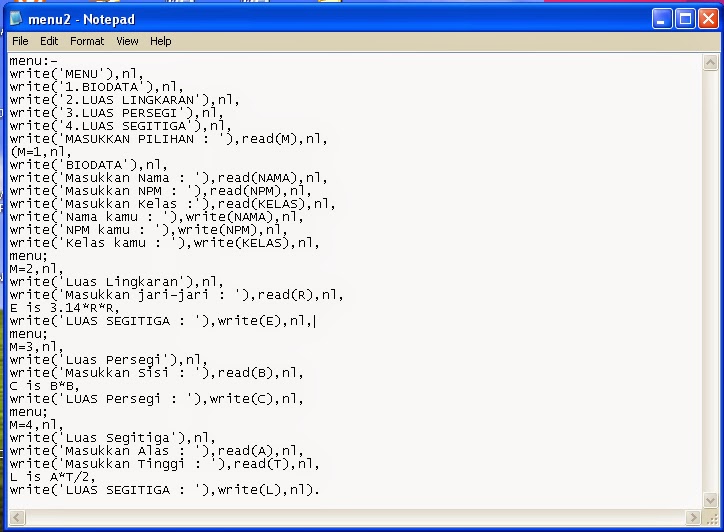Click the 'Masukkan Sisi' line
The image size is (724, 532).
click(x=156, y=373)
